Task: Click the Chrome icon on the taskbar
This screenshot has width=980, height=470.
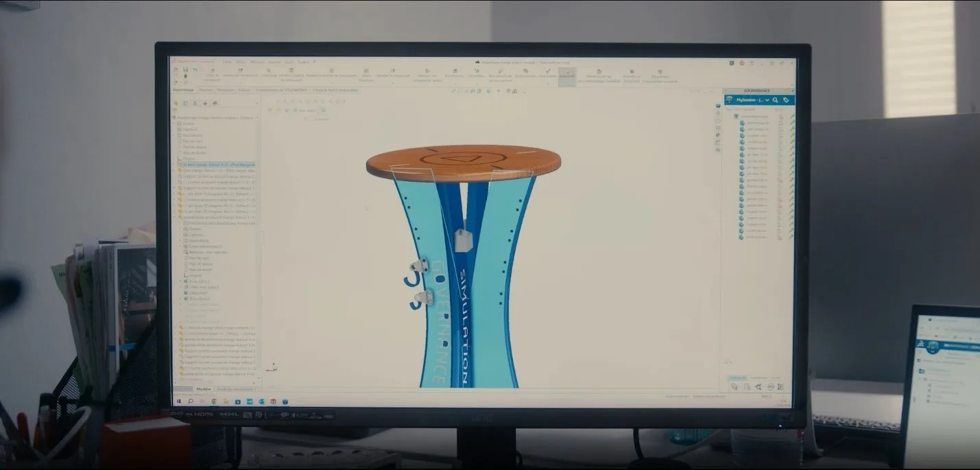Action: click(x=214, y=401)
